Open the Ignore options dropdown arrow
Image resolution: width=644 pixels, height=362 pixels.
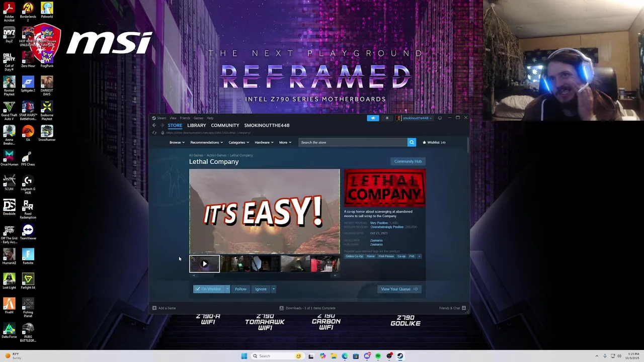pyautogui.click(x=273, y=289)
